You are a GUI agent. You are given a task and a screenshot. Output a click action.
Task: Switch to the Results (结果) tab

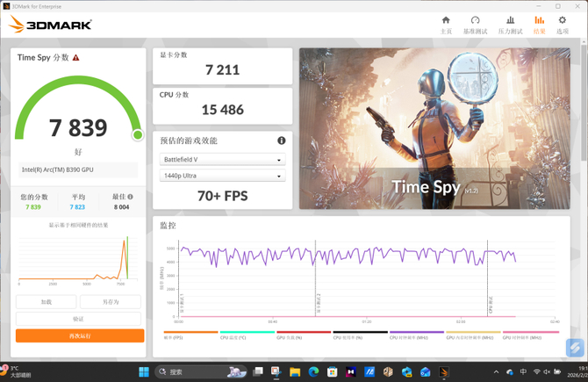539,25
